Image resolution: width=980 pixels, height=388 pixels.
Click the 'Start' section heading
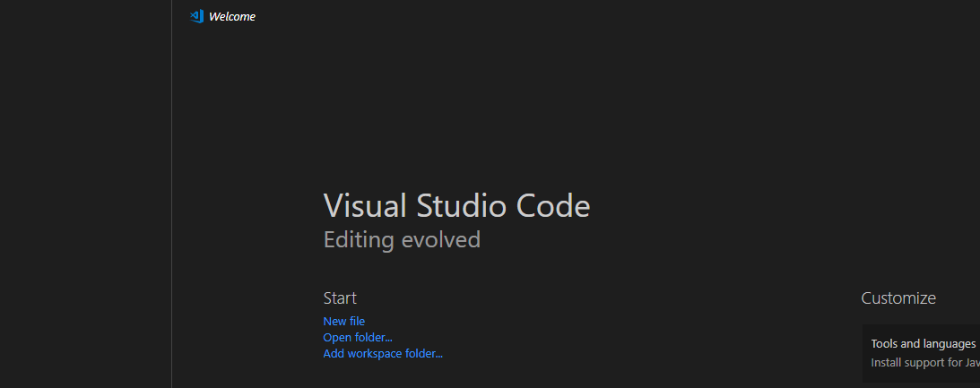pos(340,298)
